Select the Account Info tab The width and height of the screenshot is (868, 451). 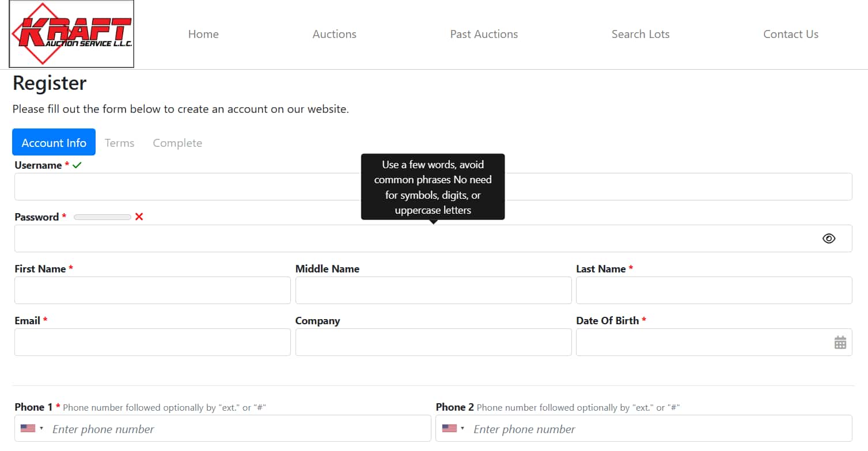54,142
